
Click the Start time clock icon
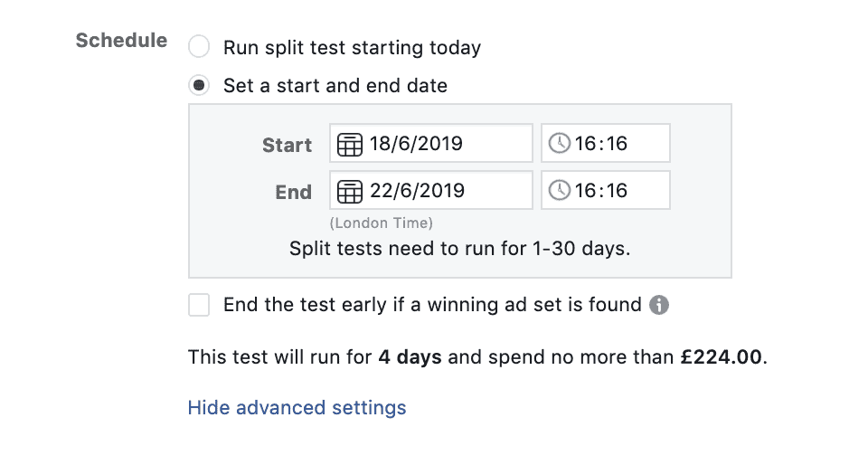tap(560, 143)
